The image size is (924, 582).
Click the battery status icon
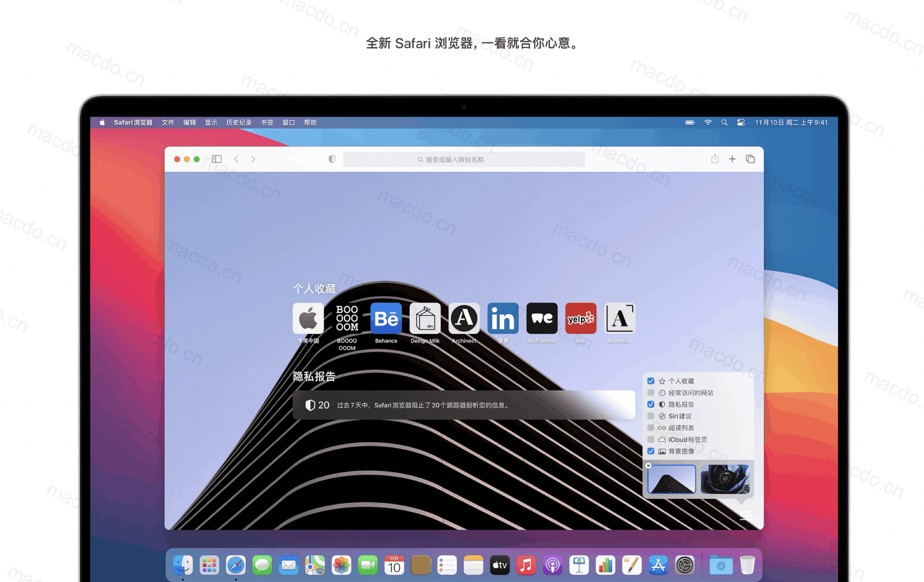point(690,122)
